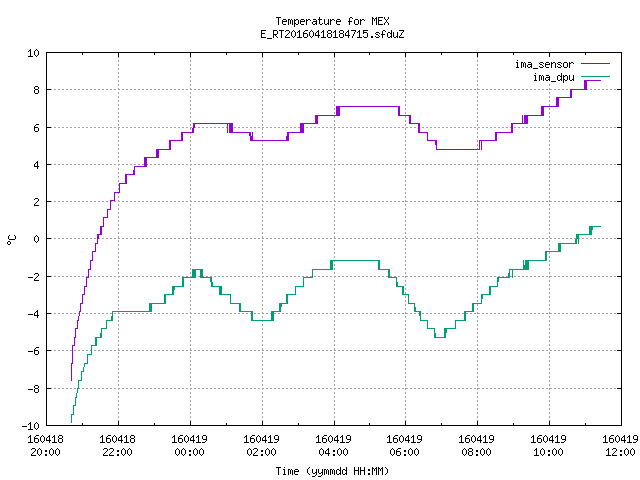Click the x-axis label '160419 10:00'
640x480 pixels.
tap(548, 445)
